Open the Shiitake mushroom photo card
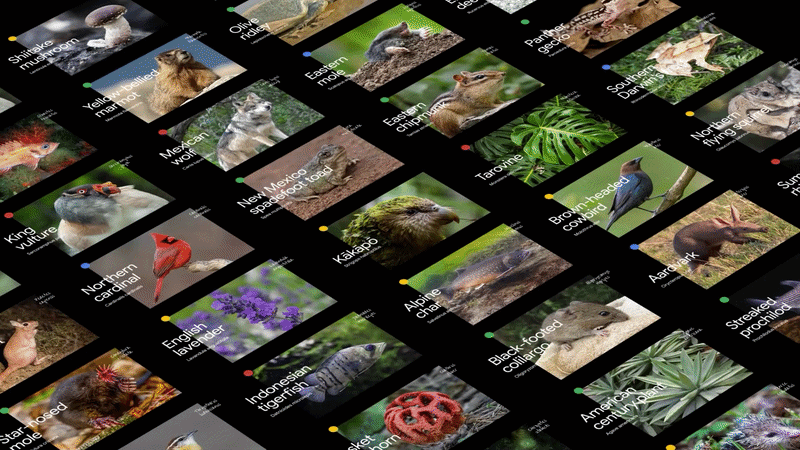Viewport: 800px width, 450px height. pos(91,37)
